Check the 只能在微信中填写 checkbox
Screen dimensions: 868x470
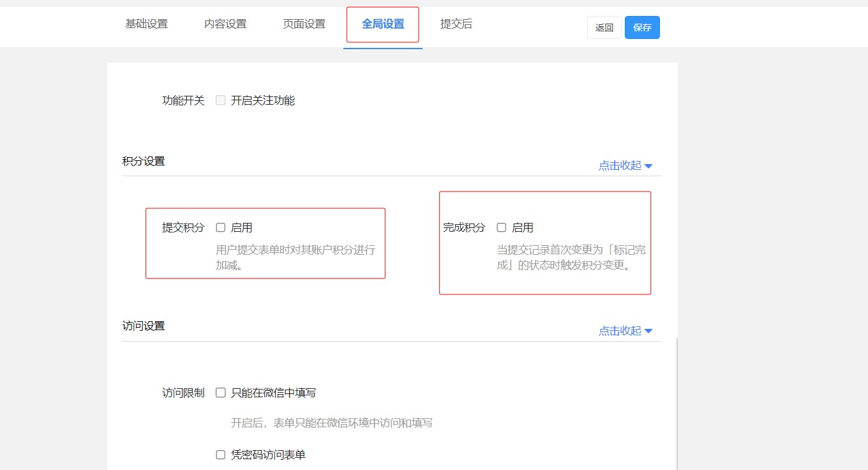click(221, 393)
